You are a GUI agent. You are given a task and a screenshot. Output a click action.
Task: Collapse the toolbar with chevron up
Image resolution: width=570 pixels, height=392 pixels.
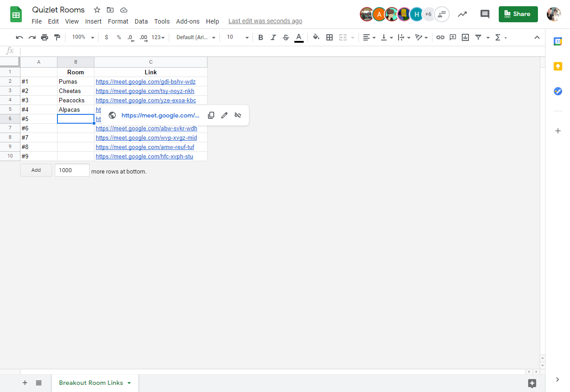(537, 37)
